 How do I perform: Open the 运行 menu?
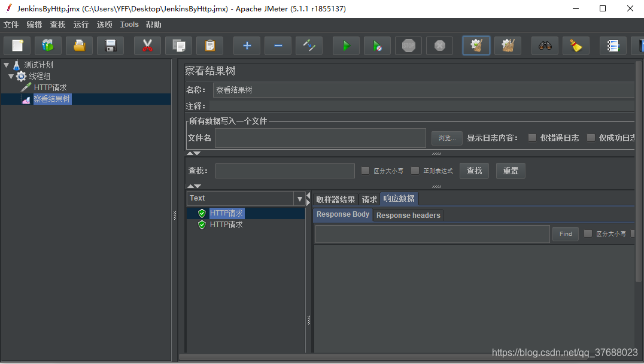[81, 25]
